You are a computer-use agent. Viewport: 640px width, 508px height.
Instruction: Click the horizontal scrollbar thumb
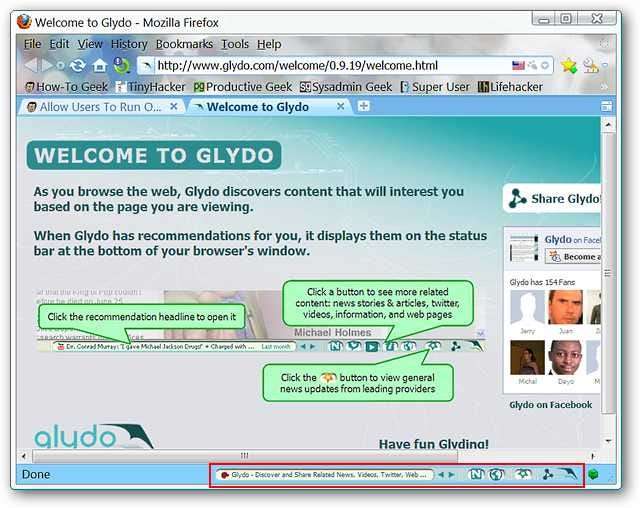click(245, 456)
